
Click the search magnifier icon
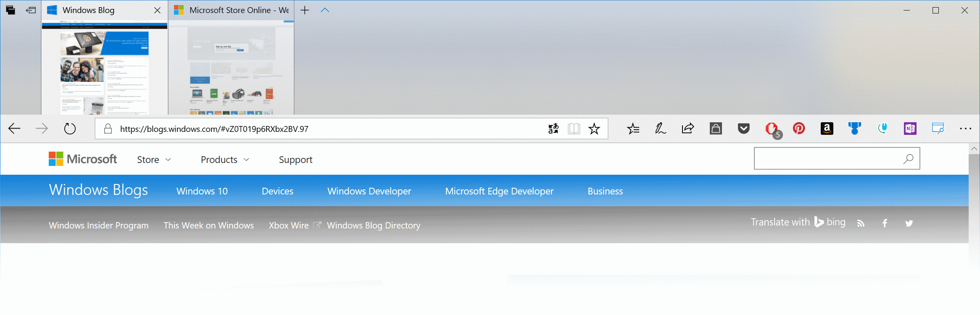click(x=909, y=159)
